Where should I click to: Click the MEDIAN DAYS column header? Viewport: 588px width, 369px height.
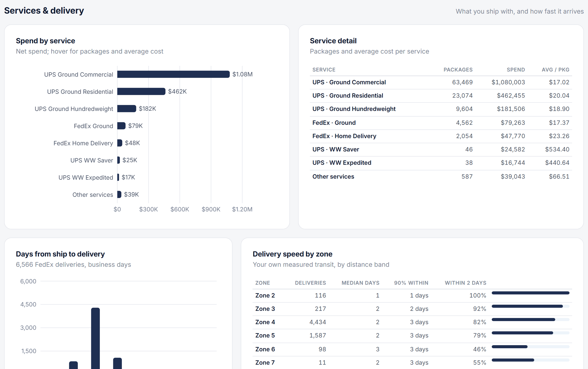tap(360, 283)
